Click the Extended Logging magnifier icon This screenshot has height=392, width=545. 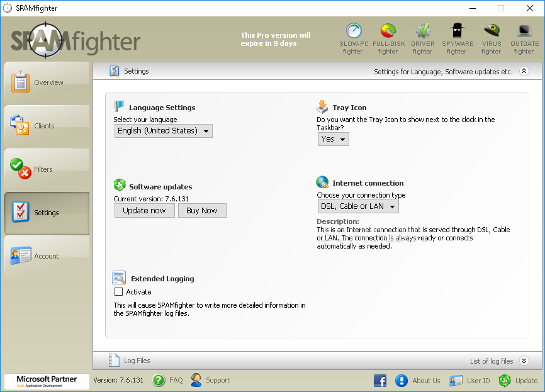tap(119, 277)
